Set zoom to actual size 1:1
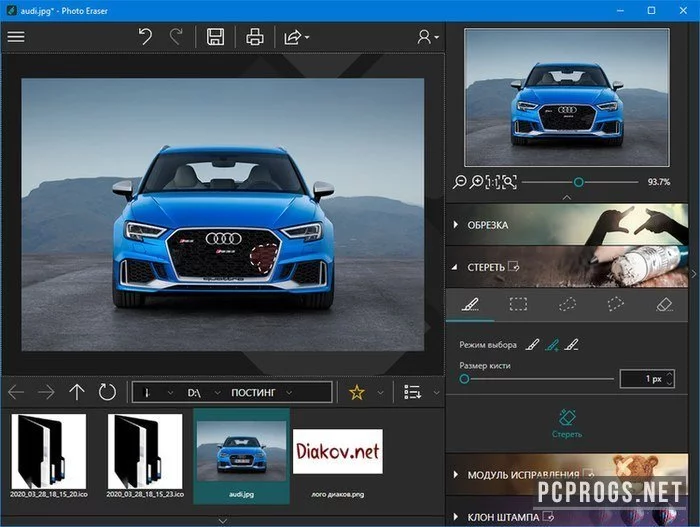The image size is (700, 527). pyautogui.click(x=493, y=182)
